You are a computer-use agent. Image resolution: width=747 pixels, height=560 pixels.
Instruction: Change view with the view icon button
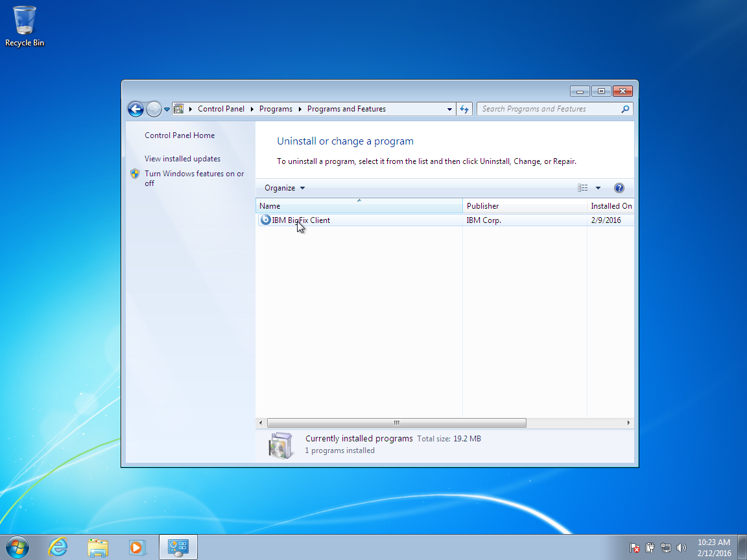coord(583,188)
